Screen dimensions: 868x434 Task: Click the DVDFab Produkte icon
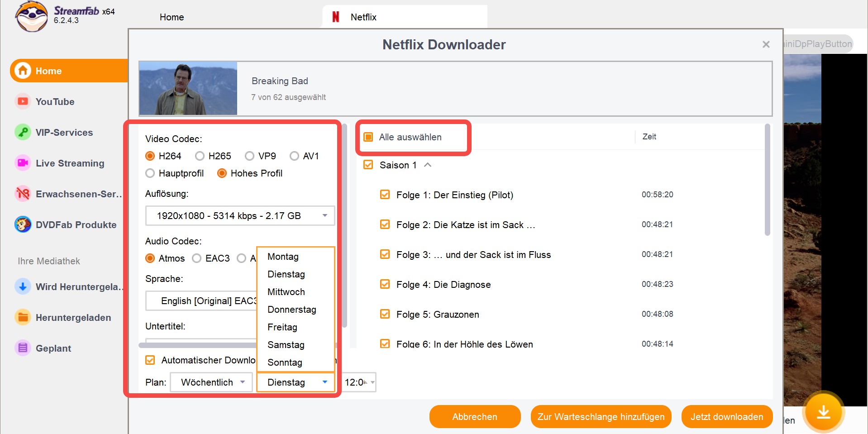click(23, 224)
